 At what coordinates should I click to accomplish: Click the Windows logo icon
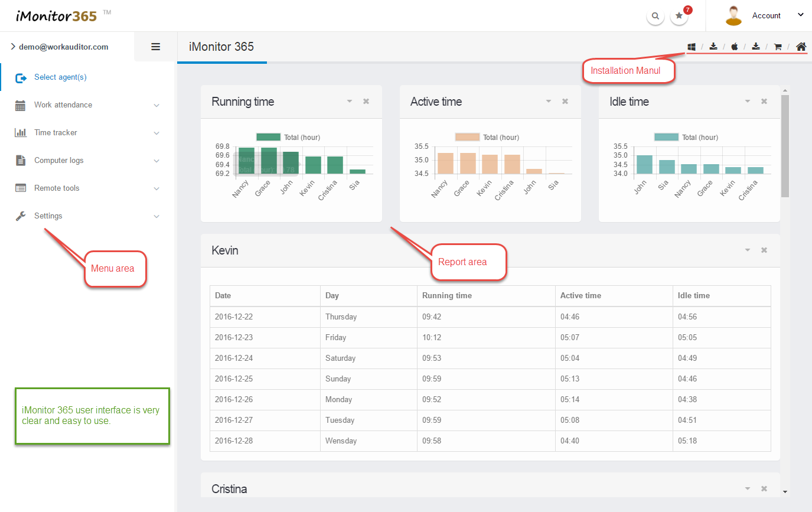pos(691,47)
